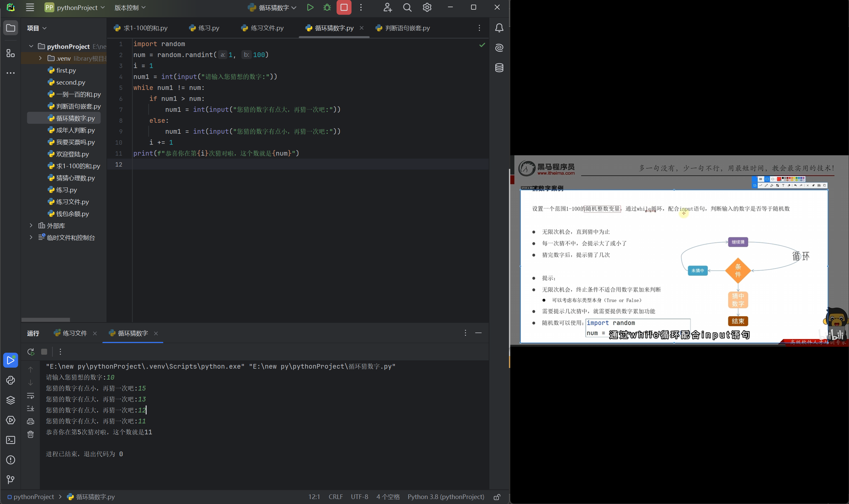Image resolution: width=849 pixels, height=504 pixels.
Task: Open the AI Assistant panel icon
Action: (499, 48)
